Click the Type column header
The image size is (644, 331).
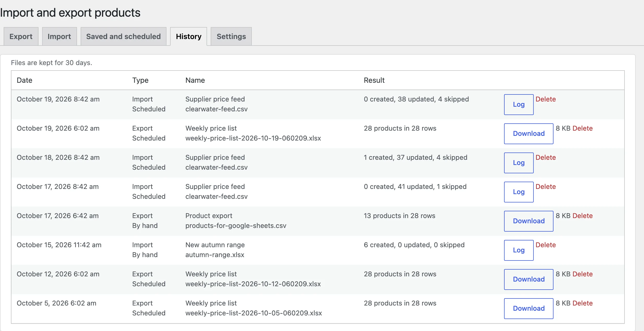tap(140, 80)
